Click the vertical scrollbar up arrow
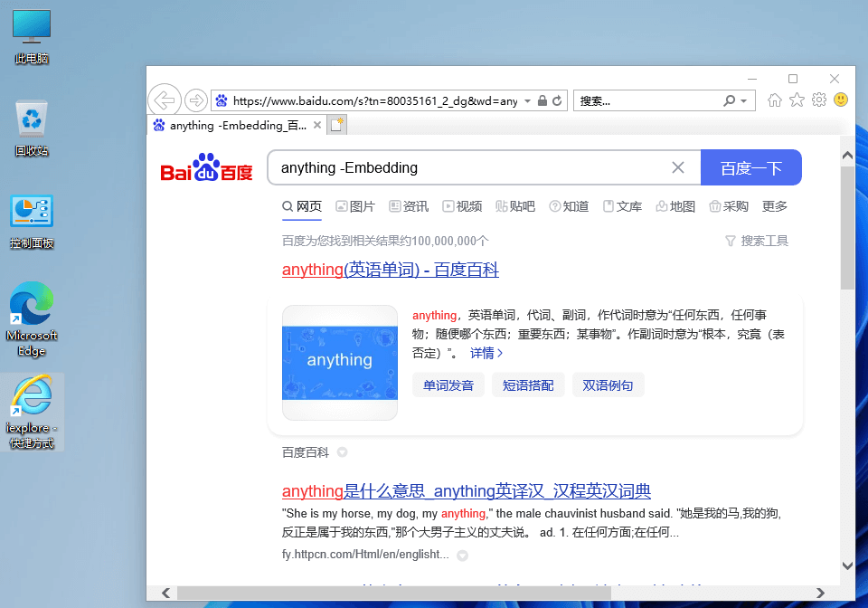868x608 pixels. click(x=847, y=156)
